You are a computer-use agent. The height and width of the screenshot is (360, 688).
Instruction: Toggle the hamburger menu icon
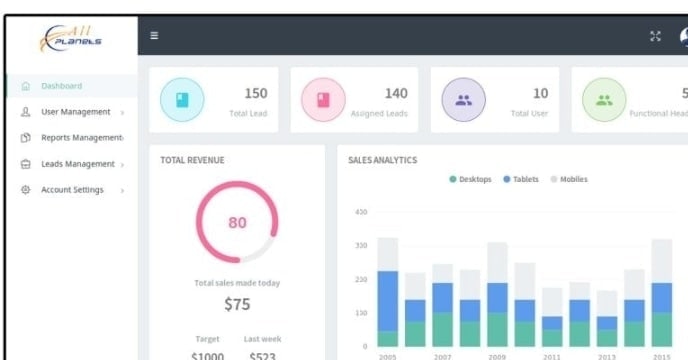(154, 36)
